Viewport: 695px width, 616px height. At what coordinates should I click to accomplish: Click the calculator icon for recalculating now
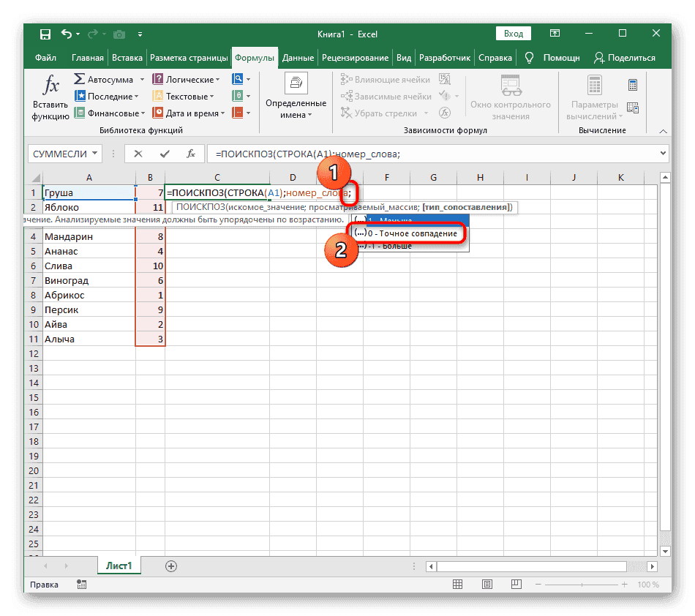coord(632,85)
